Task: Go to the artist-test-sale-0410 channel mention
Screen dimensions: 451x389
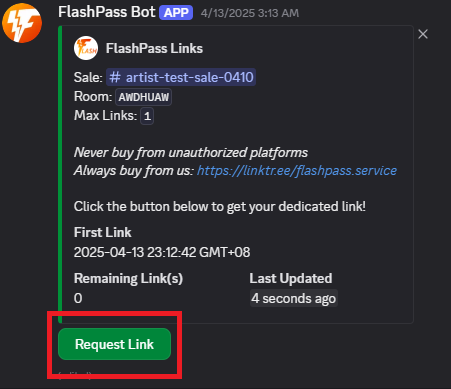Action: [x=181, y=77]
